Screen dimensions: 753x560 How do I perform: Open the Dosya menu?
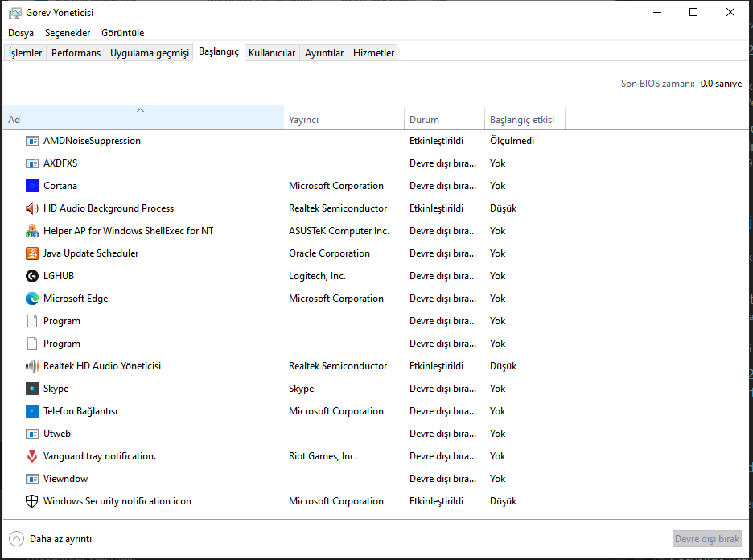[21, 33]
